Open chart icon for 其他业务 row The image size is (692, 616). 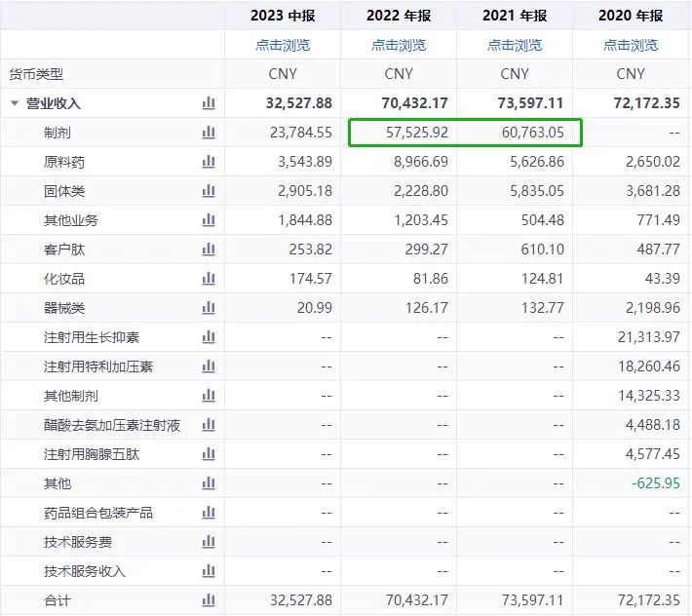point(209,220)
